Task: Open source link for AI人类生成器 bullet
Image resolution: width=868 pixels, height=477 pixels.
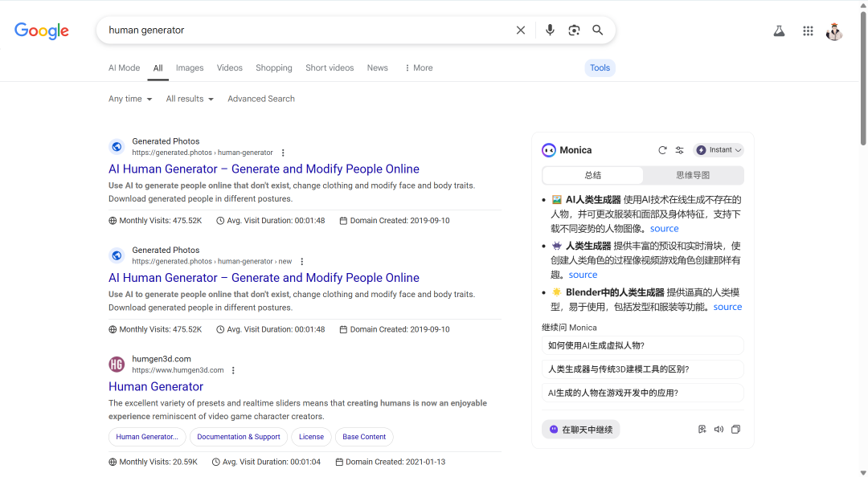Action: (x=665, y=229)
